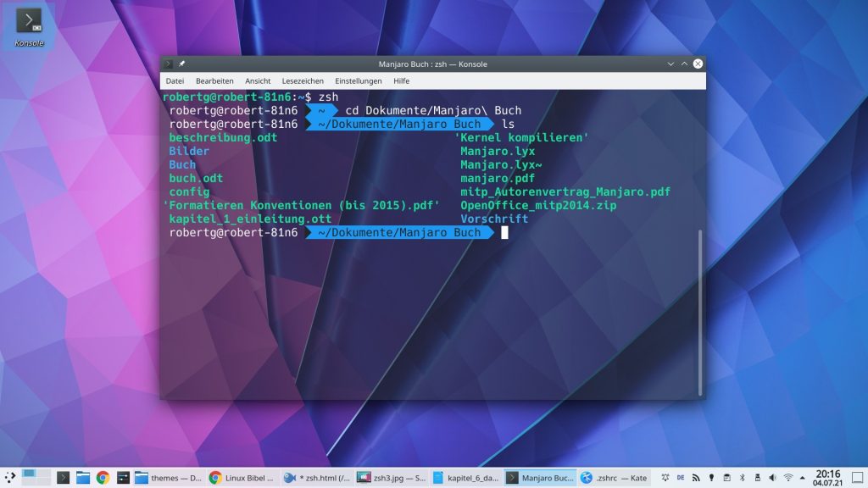This screenshot has height=488, width=868.
Task: Click the Konsole terminal vertical scrollbar
Action: [x=700, y=313]
